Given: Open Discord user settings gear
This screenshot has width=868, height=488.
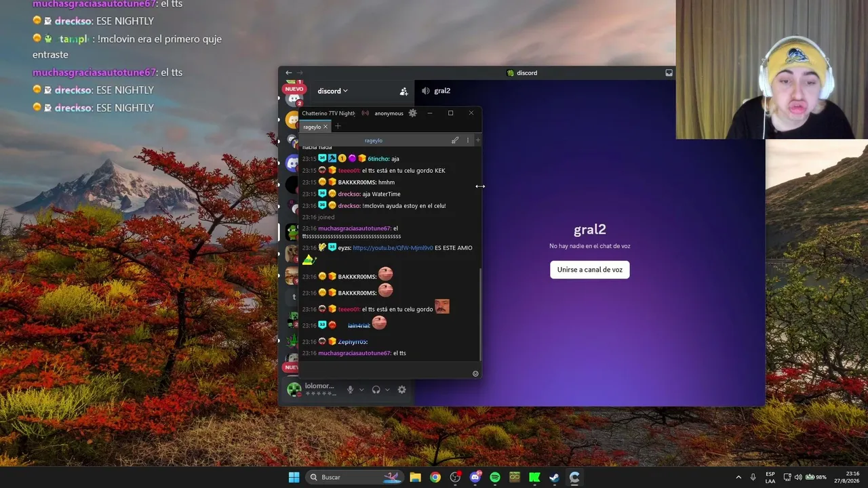Looking at the screenshot, I should 402,390.
